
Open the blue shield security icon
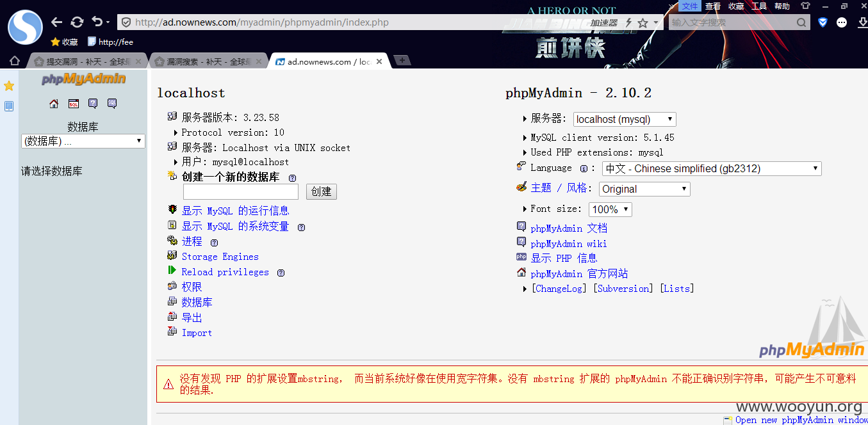tap(823, 22)
